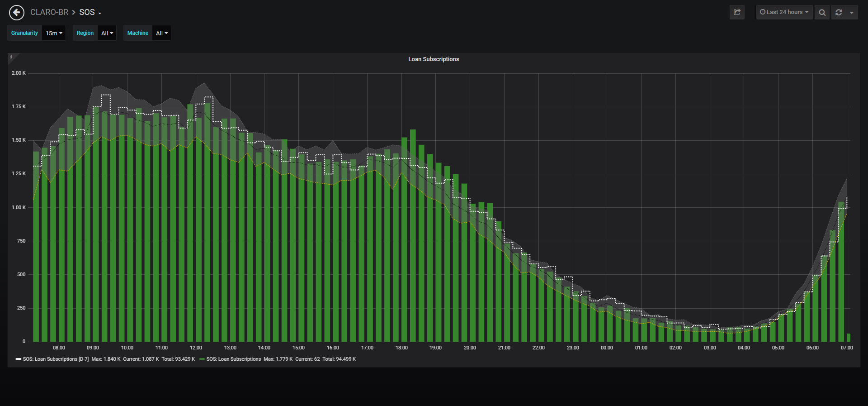Click the 2.00 K y-axis label

pos(19,73)
